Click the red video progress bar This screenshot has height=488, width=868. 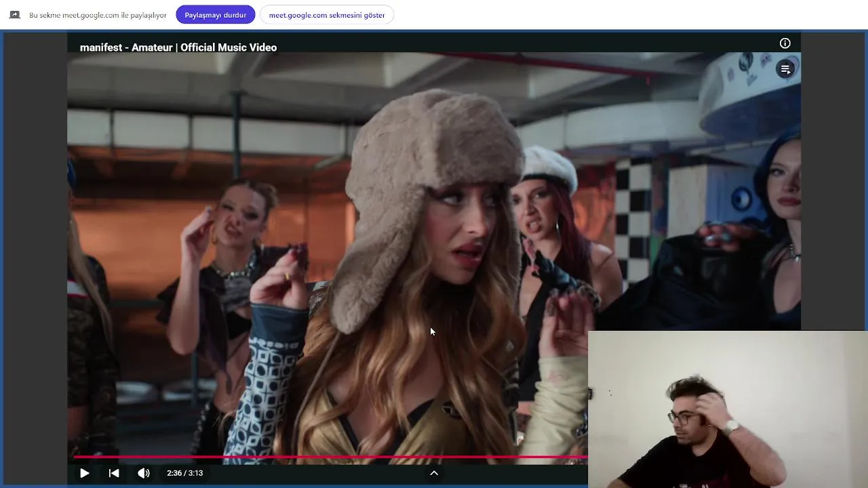(x=331, y=457)
